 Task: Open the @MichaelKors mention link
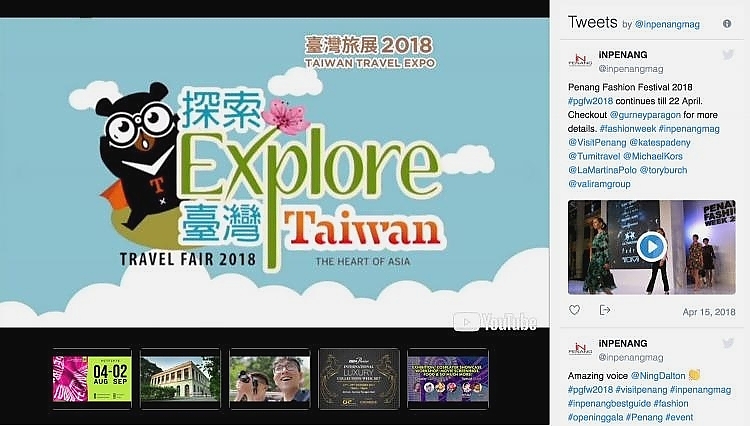pyautogui.click(x=653, y=156)
